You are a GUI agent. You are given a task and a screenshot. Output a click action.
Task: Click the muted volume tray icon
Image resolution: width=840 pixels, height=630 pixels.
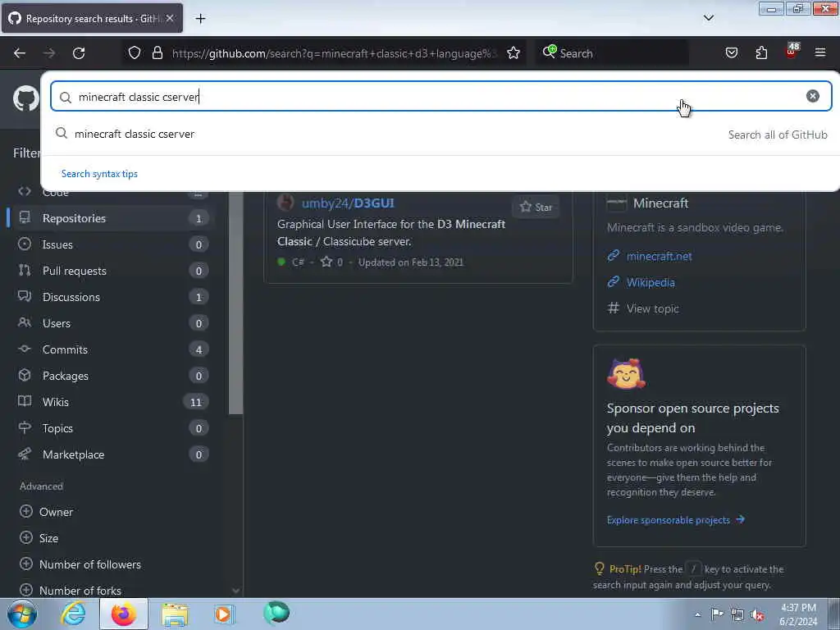click(x=757, y=615)
